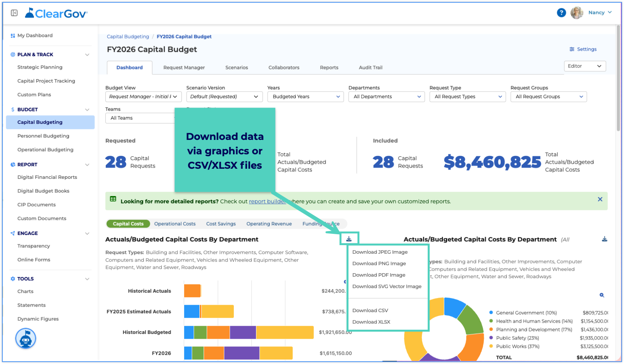Collapse the Plan & Track section

pyautogui.click(x=87, y=55)
